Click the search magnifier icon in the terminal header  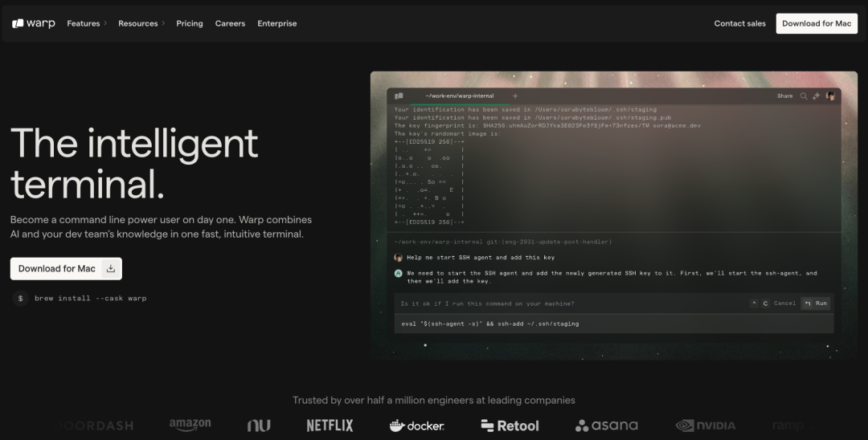(803, 96)
